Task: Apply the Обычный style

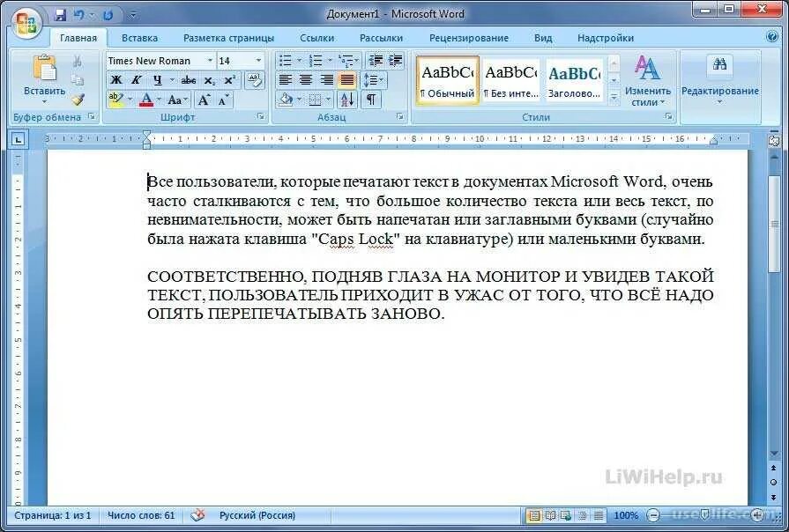Action: point(447,80)
